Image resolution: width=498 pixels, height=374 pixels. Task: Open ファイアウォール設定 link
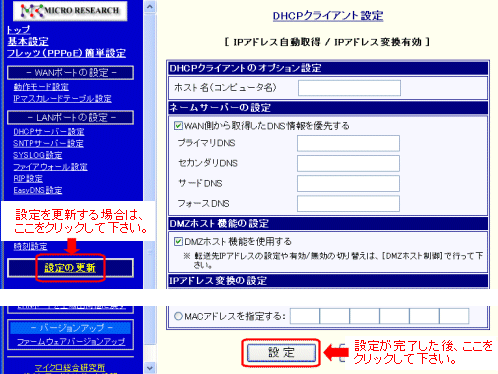click(50, 167)
